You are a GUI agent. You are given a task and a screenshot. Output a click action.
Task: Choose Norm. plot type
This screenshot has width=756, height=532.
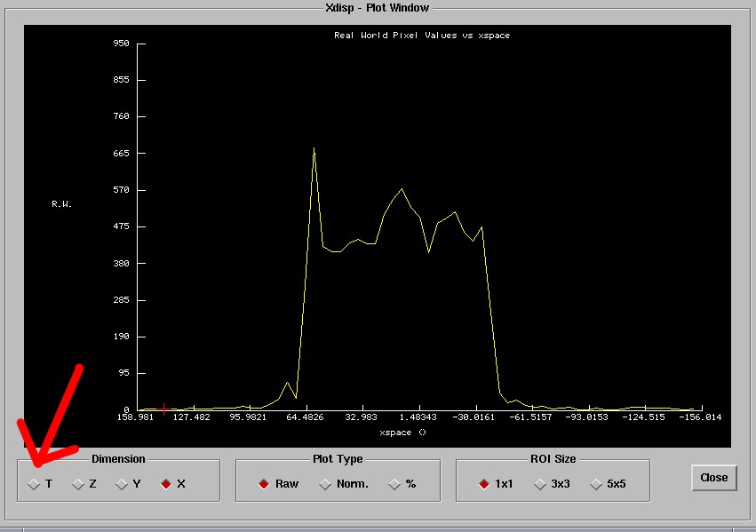325,484
